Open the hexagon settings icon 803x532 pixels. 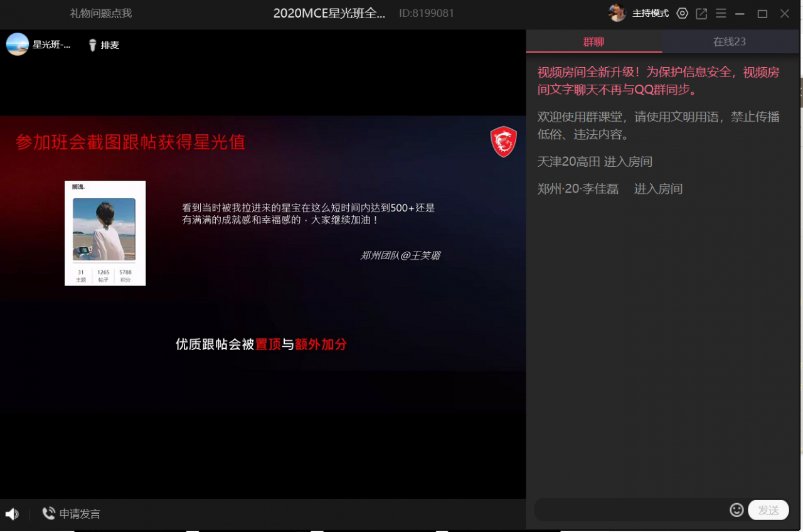[683, 13]
